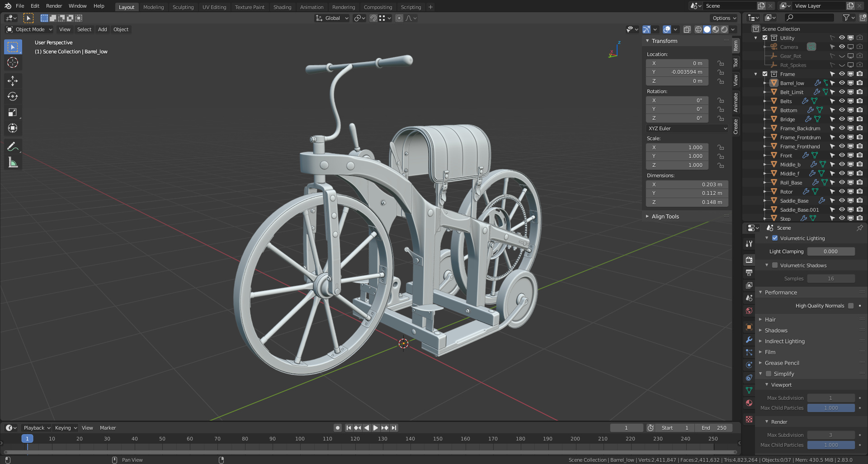This screenshot has height=464, width=868.
Task: Activate the Scale tool
Action: [x=13, y=113]
